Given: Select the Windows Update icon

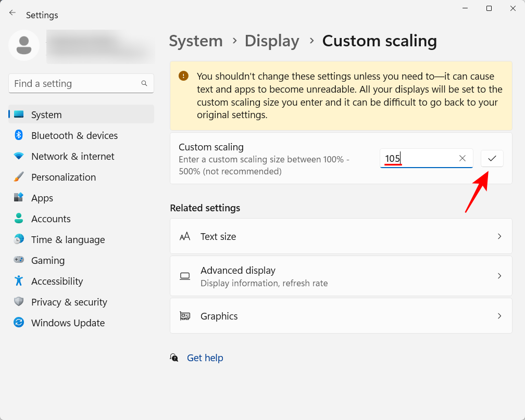Looking at the screenshot, I should tap(18, 323).
